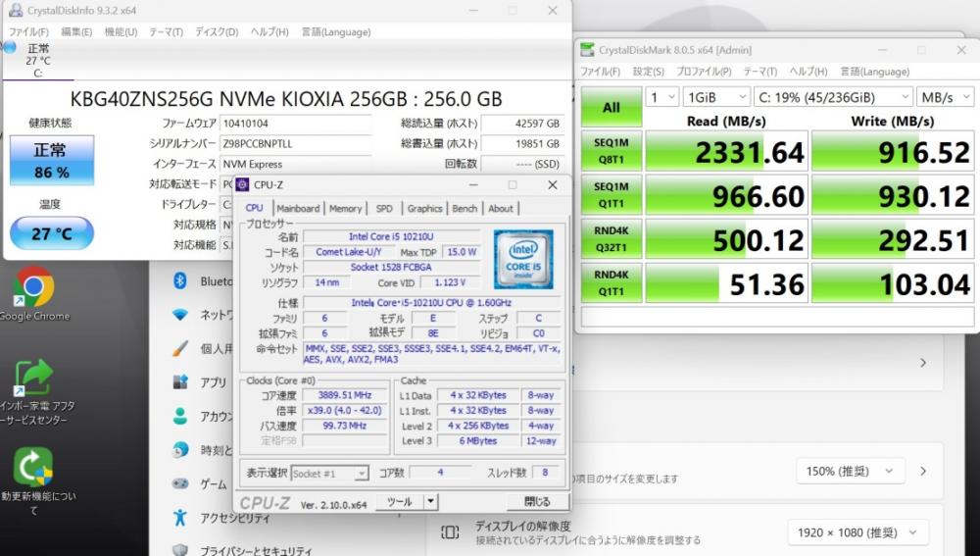The width and height of the screenshot is (980, 556).
Task: Open テーマ(T) menu in CrystalDiskMark
Action: (x=760, y=72)
